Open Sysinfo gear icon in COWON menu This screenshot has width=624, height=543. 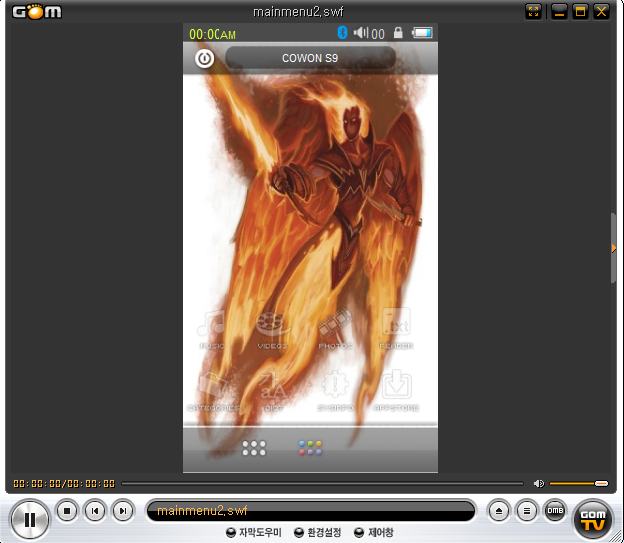[335, 391]
